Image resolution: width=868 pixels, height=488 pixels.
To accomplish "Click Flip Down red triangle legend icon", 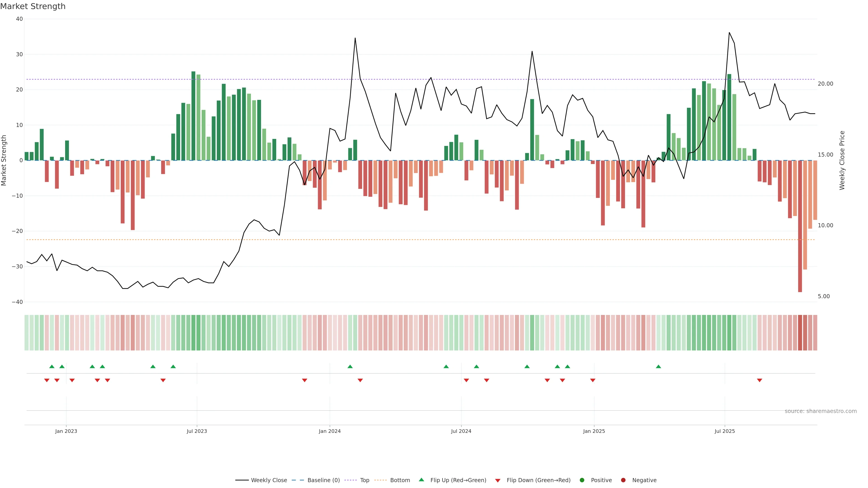I will pos(498,481).
